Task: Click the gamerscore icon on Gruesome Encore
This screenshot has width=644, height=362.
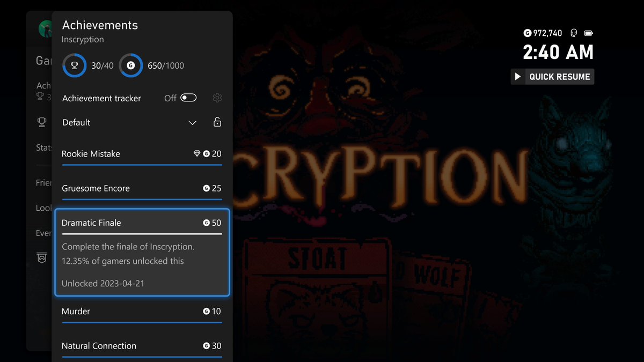Action: tap(206, 188)
